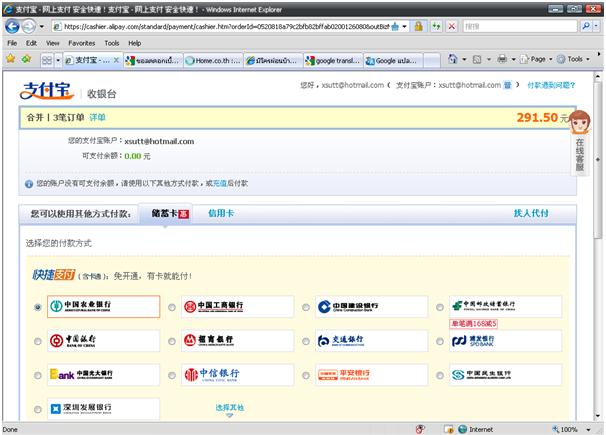
Task: Click the vertical scrollbar down arrow
Action: click(598, 416)
